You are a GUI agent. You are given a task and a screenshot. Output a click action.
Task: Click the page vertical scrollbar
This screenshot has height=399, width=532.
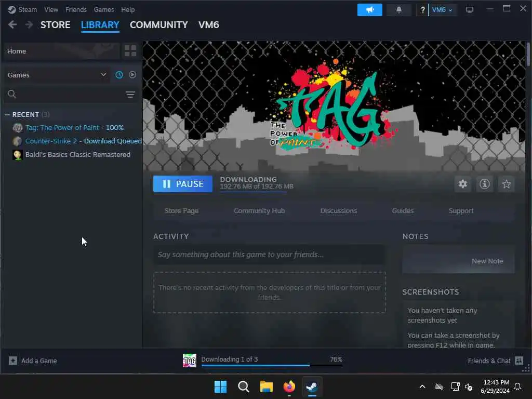pos(528,54)
